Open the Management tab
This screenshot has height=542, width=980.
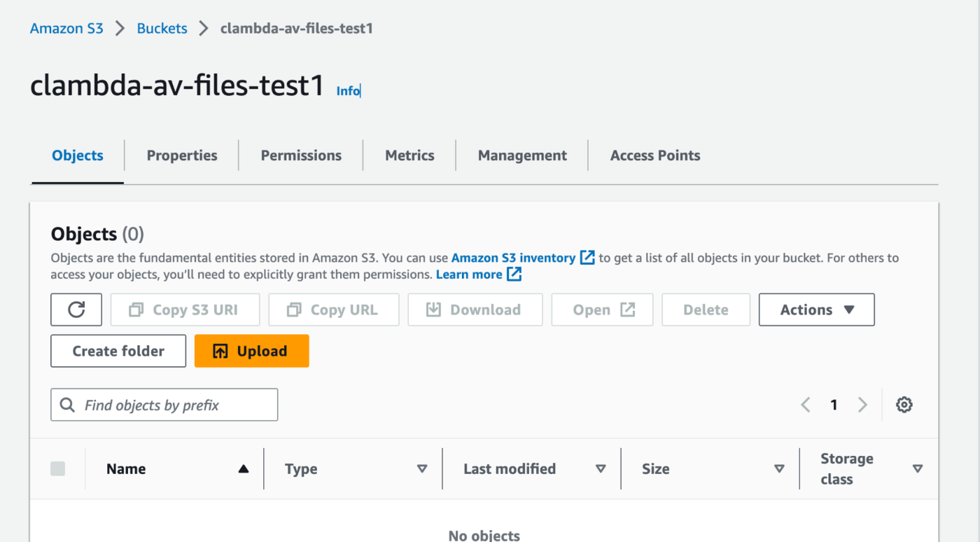[x=522, y=155]
